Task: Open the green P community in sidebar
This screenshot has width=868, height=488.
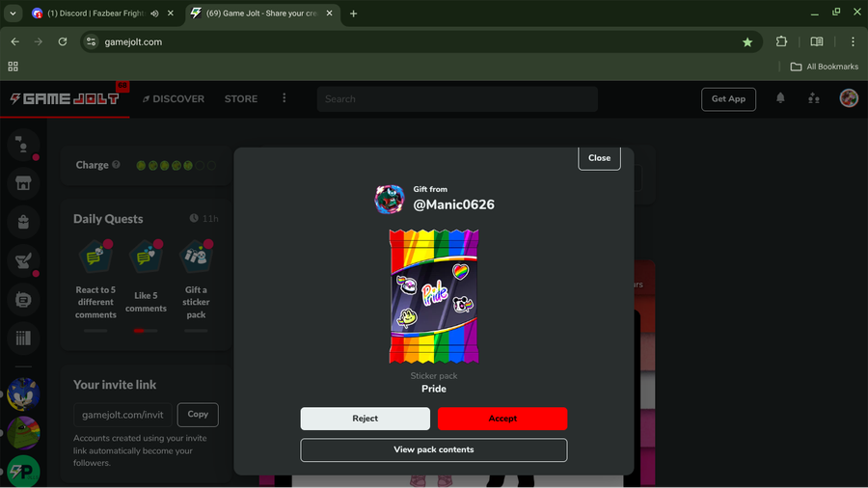Action: click(x=23, y=472)
